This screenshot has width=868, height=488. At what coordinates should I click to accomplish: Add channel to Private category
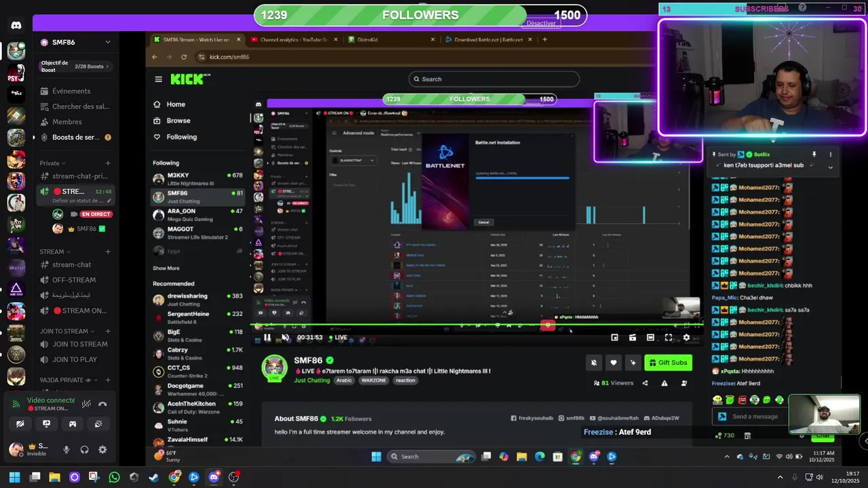coord(107,163)
